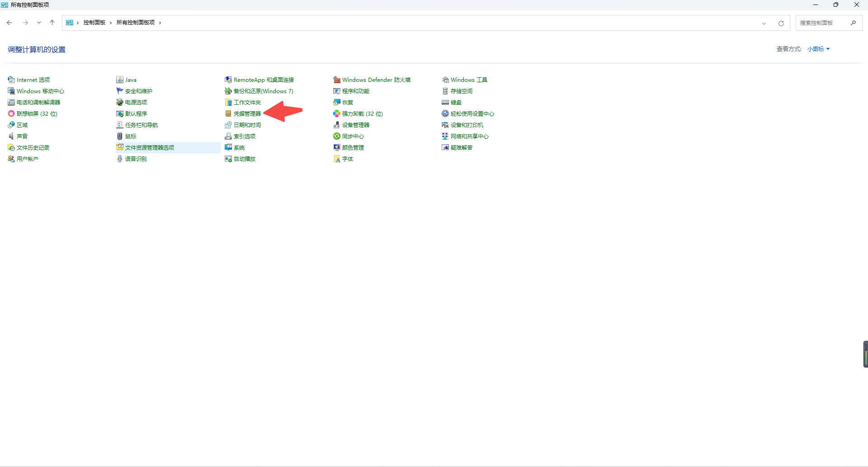This screenshot has width=868, height=467.
Task: Open the 区域 globe icon
Action: pyautogui.click(x=11, y=125)
